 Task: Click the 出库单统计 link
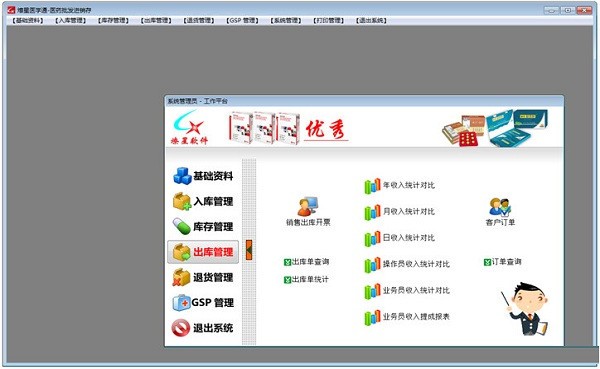(x=307, y=279)
